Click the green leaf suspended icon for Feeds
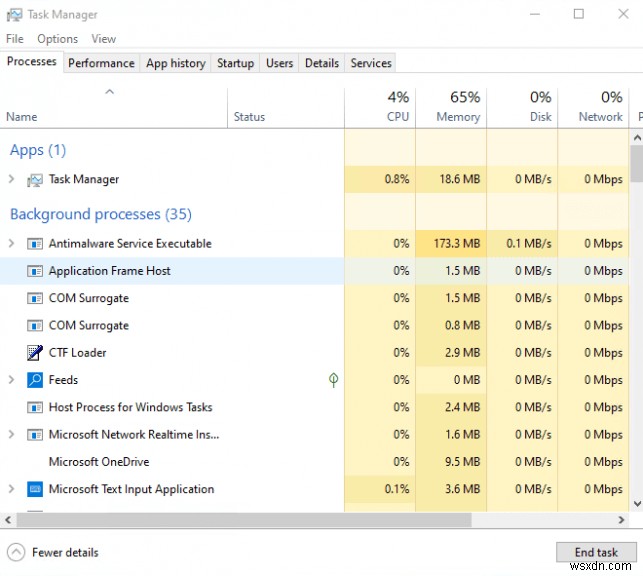Image resolution: width=643 pixels, height=576 pixels. [x=333, y=380]
